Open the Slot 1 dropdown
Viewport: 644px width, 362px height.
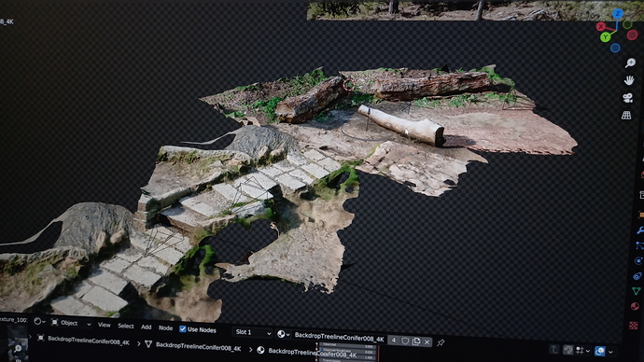(x=253, y=332)
